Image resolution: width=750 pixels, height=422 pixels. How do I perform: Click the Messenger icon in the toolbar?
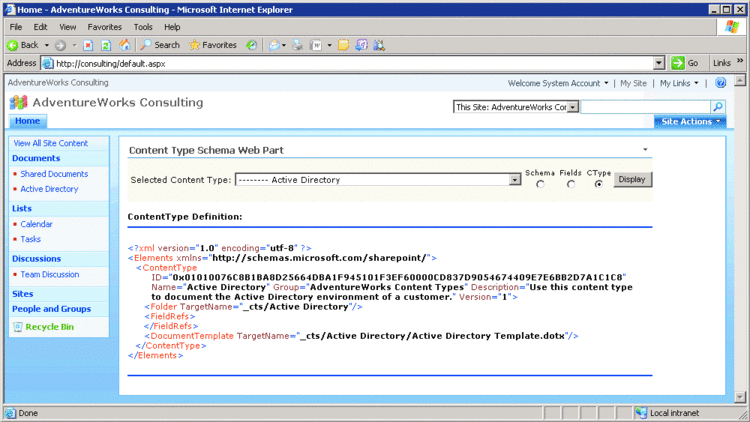click(x=379, y=45)
